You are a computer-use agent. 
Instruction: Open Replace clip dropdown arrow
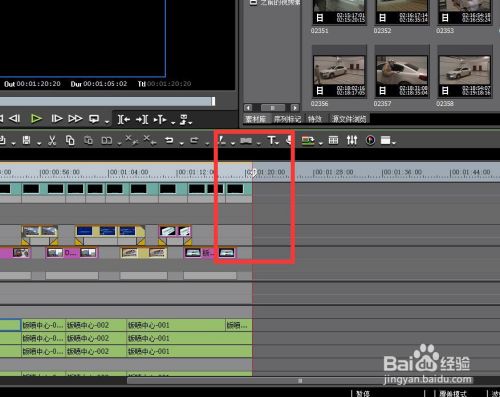119,144
